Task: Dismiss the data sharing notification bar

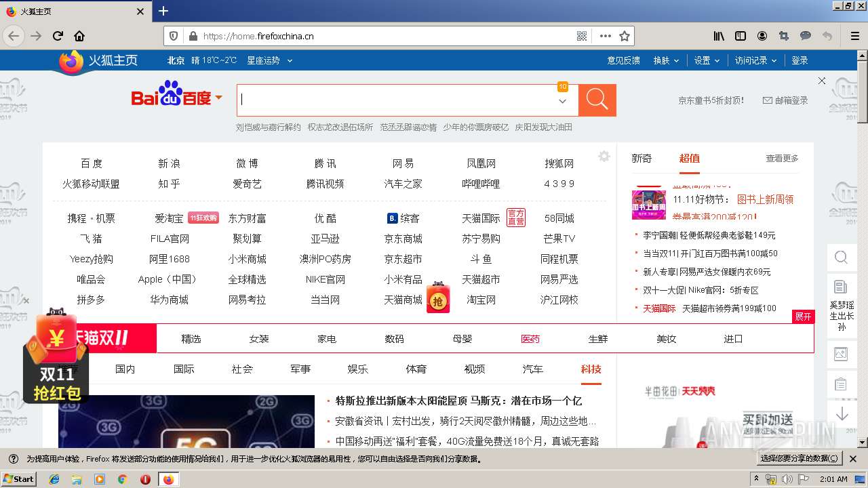Action: click(853, 459)
